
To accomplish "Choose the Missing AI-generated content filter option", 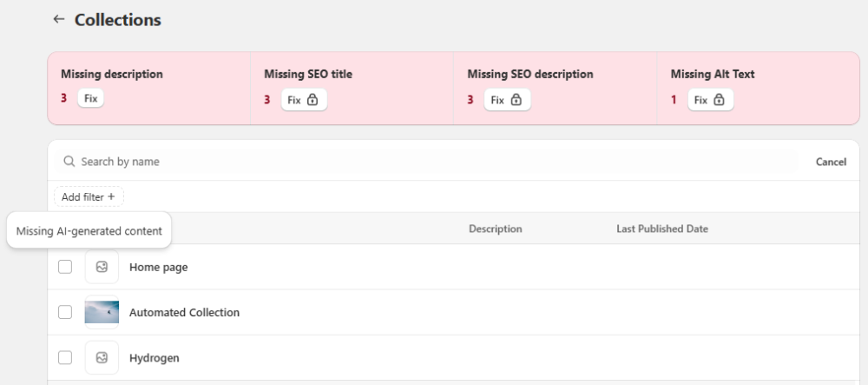I will pos(89,230).
